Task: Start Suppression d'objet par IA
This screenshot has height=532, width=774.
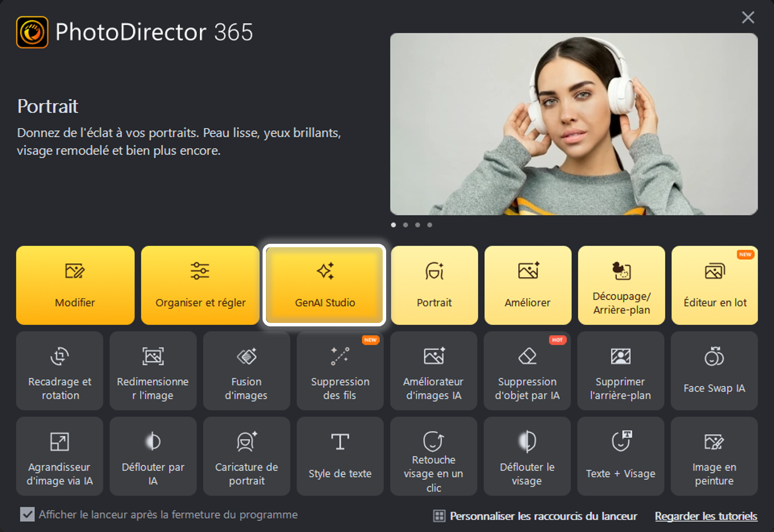Action: 527,371
